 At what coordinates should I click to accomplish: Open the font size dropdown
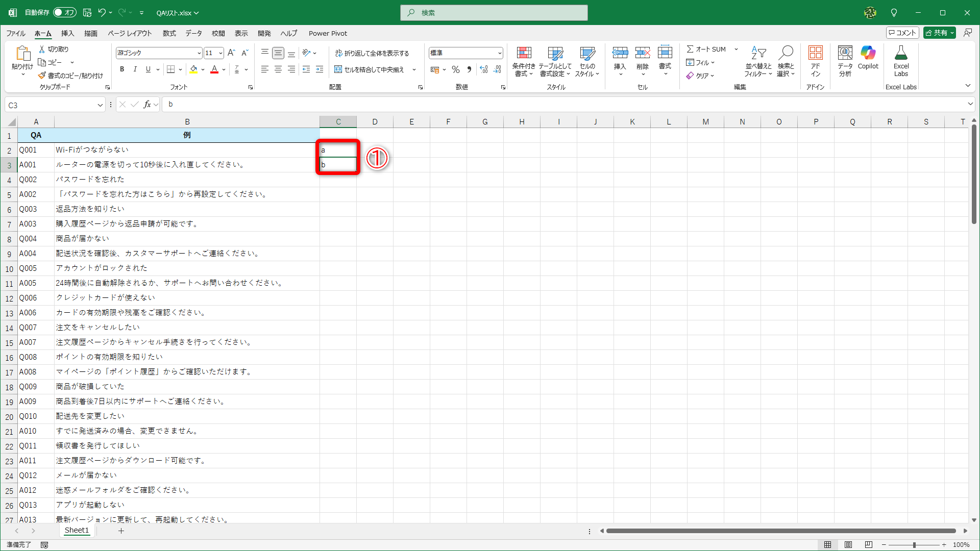(x=220, y=53)
